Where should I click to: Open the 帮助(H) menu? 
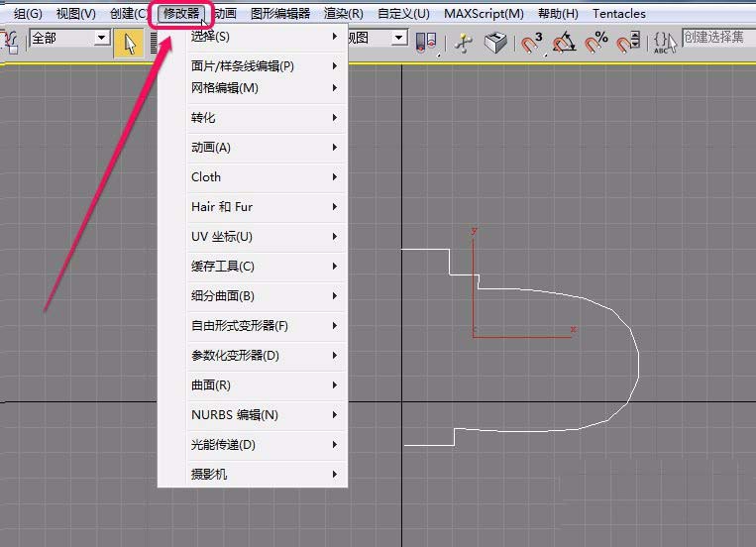[x=558, y=14]
